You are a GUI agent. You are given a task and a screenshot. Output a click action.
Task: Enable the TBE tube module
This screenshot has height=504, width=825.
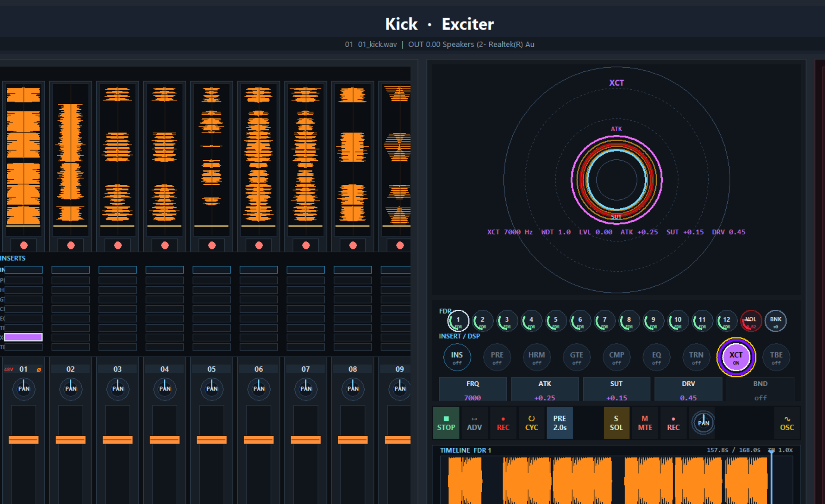[x=776, y=357]
